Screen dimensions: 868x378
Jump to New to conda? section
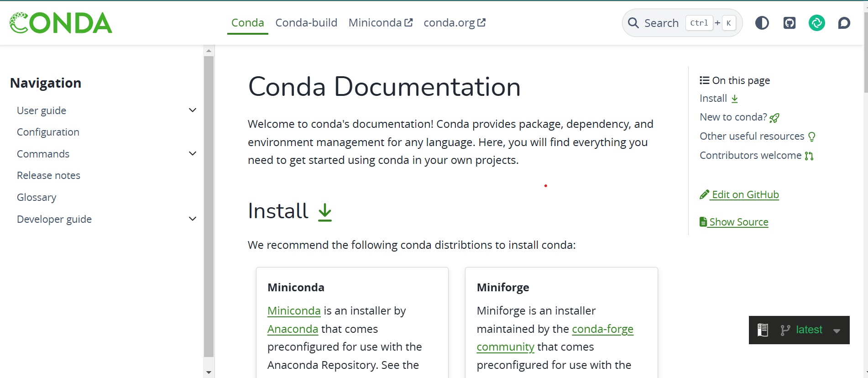[x=739, y=117]
